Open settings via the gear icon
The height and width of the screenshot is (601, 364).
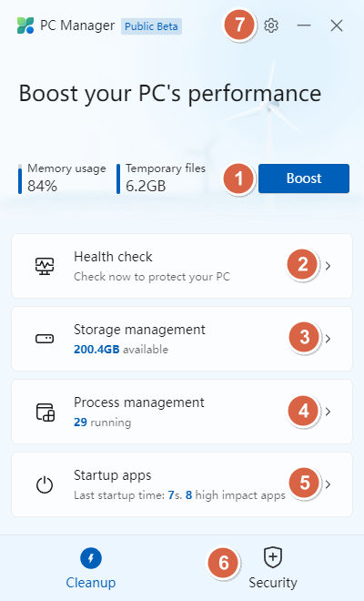(x=271, y=25)
